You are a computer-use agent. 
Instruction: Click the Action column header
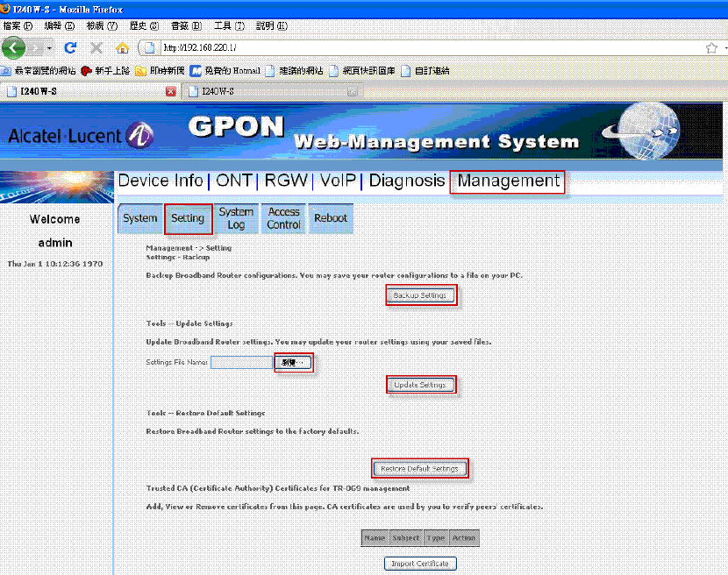464,538
